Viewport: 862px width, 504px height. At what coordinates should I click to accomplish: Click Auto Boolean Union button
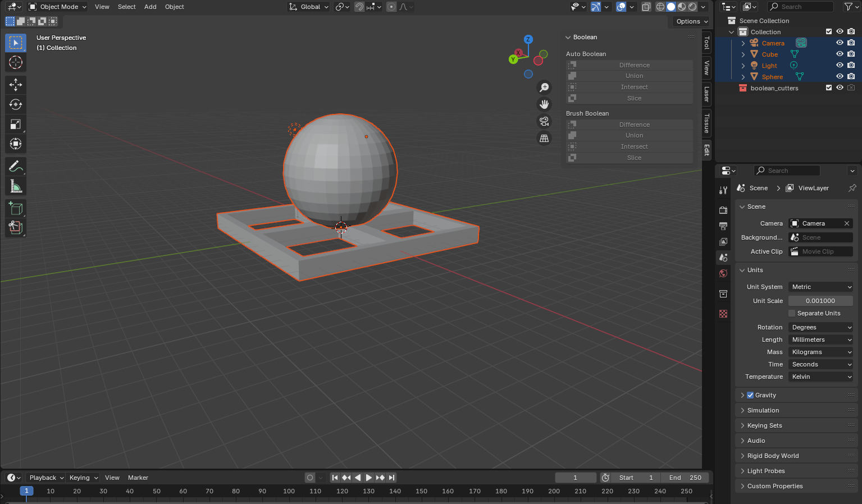tap(630, 76)
